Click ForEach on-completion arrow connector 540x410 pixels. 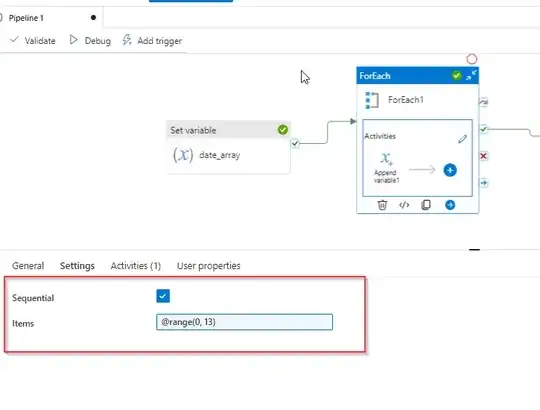[484, 183]
